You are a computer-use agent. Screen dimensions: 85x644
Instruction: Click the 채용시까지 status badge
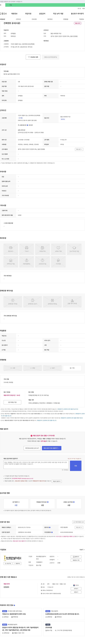click(77, 23)
